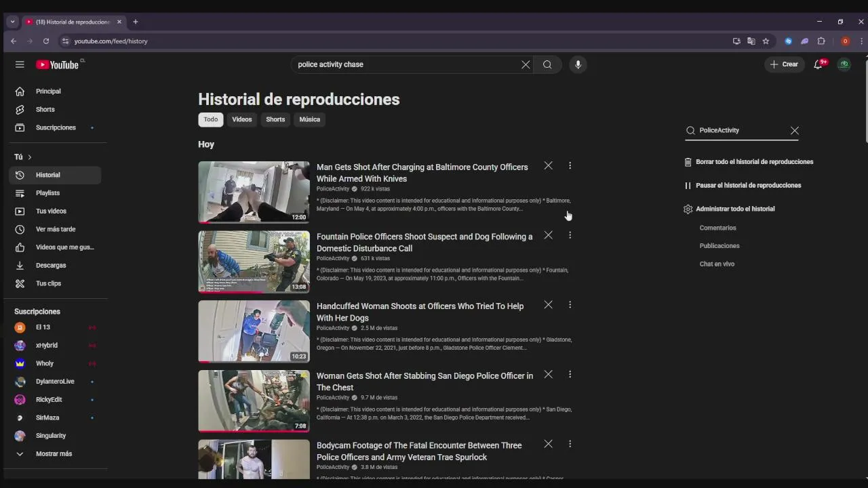The image size is (868, 488).
Task: Open Handcuffed Woman video thumbnail
Action: [x=254, y=331]
